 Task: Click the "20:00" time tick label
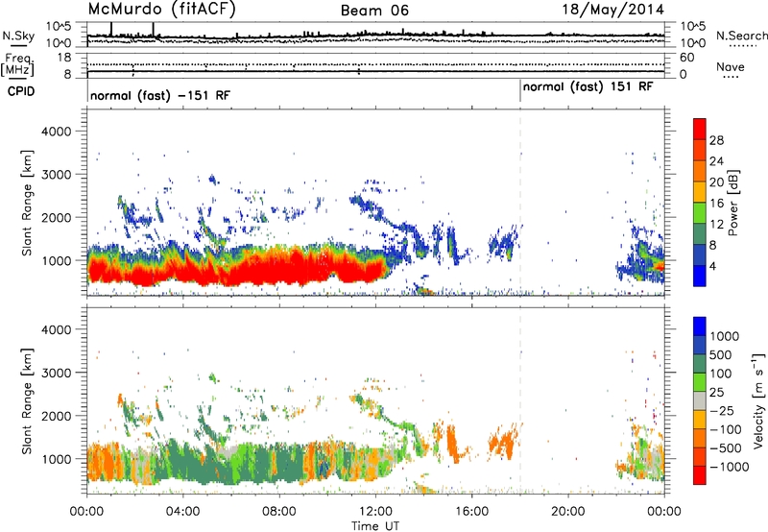(567, 512)
